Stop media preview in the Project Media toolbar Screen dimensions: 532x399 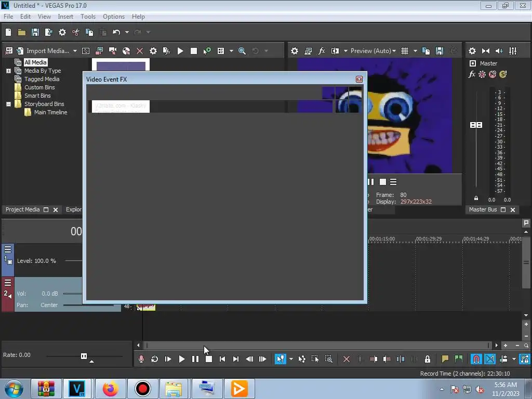[194, 51]
